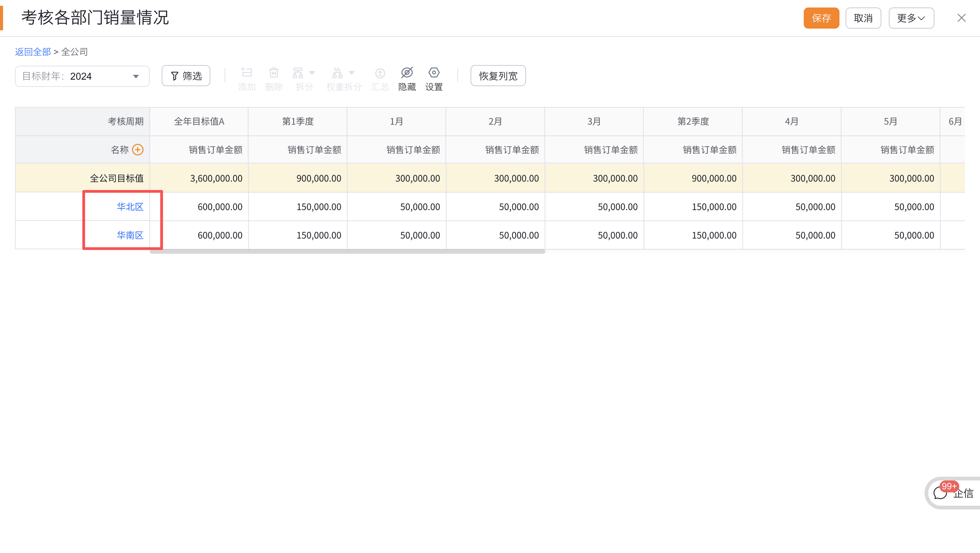Open the 华南区 link
This screenshot has width=980, height=553.
pos(130,235)
